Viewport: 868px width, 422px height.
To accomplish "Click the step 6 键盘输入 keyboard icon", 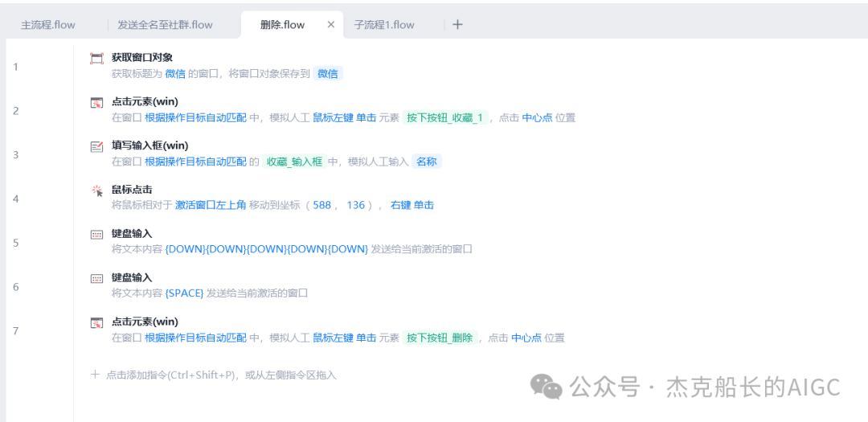I will 97,279.
